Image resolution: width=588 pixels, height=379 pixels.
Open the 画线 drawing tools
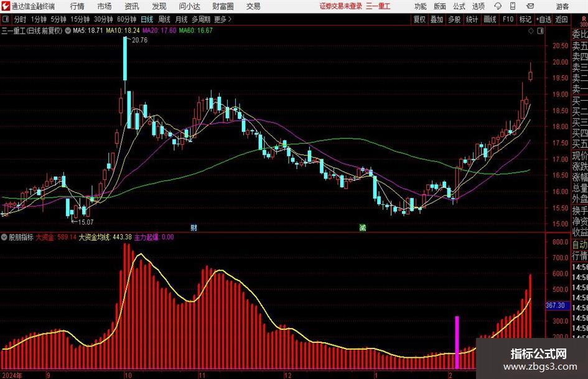pos(490,19)
